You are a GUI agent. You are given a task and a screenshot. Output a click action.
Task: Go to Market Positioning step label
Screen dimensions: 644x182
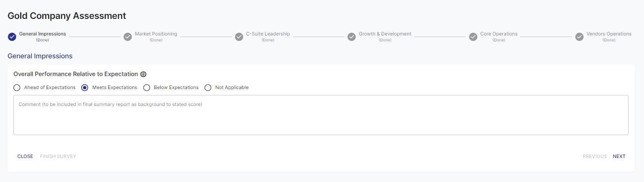156,34
